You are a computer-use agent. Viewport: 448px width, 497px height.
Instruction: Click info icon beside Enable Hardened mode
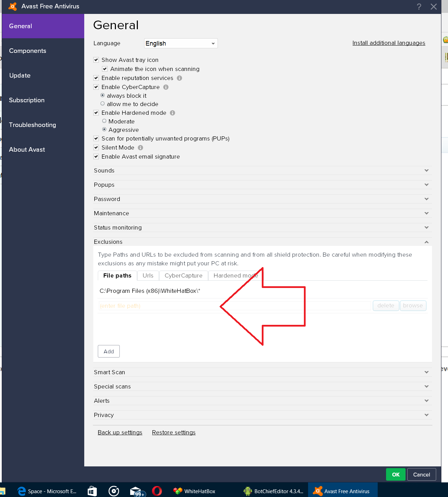pyautogui.click(x=172, y=113)
